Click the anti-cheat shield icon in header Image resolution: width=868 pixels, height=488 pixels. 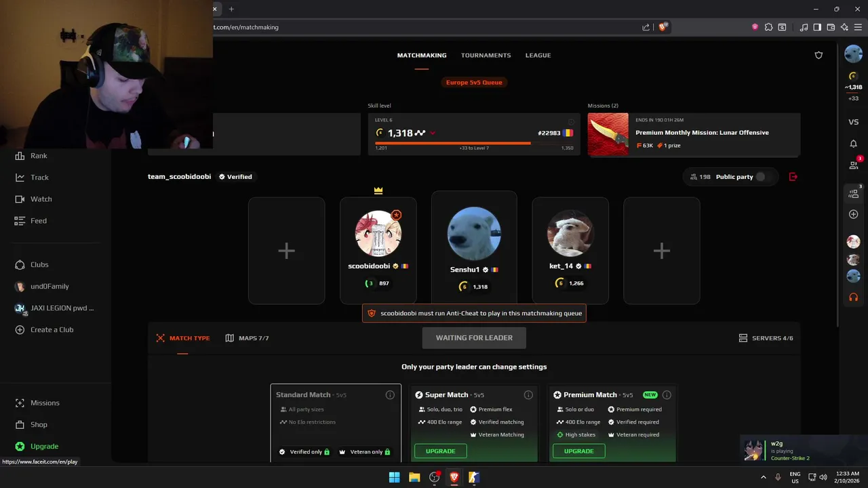pyautogui.click(x=818, y=56)
